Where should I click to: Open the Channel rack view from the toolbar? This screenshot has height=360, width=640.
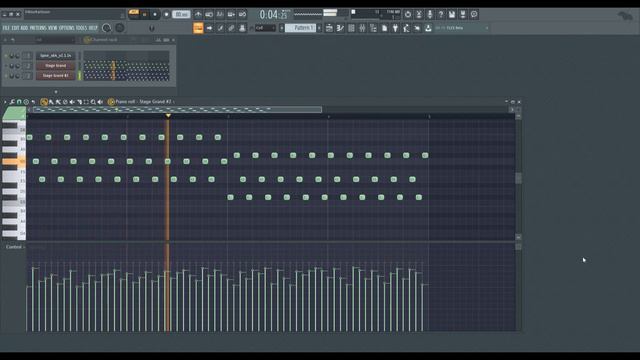(351, 28)
